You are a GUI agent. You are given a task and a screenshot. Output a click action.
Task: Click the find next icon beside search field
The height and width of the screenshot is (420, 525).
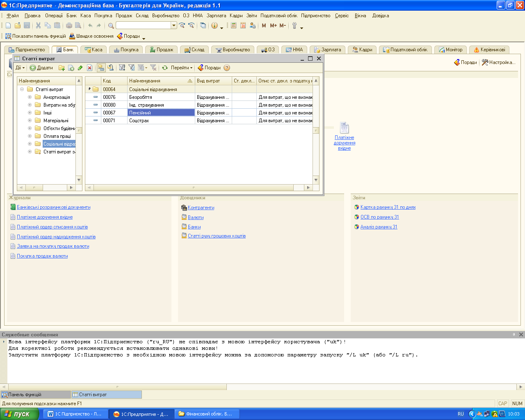pos(182,25)
